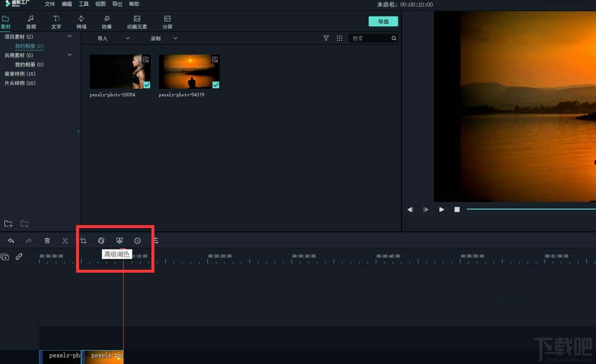
Task: Open the 编辑 menu
Action: click(x=67, y=4)
